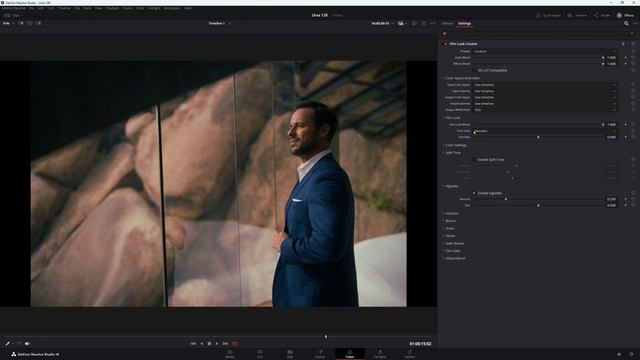
Task: Switch to the Deliver page
Action: (410, 353)
